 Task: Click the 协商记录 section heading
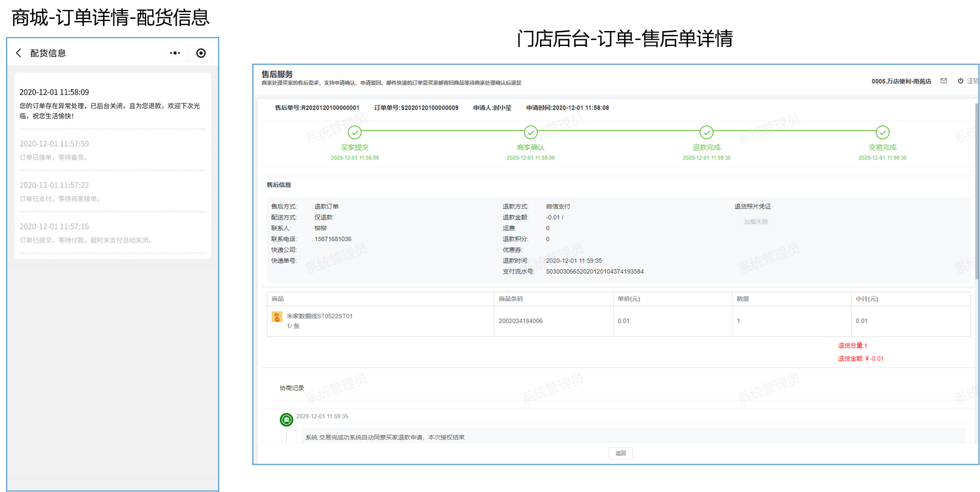[292, 388]
